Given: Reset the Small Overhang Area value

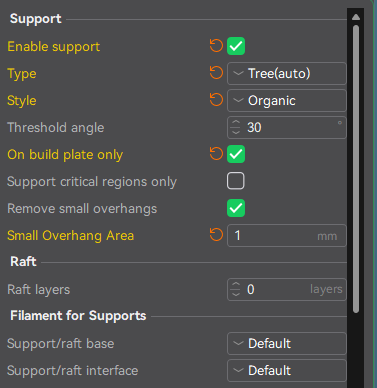Looking at the screenshot, I should 216,235.
